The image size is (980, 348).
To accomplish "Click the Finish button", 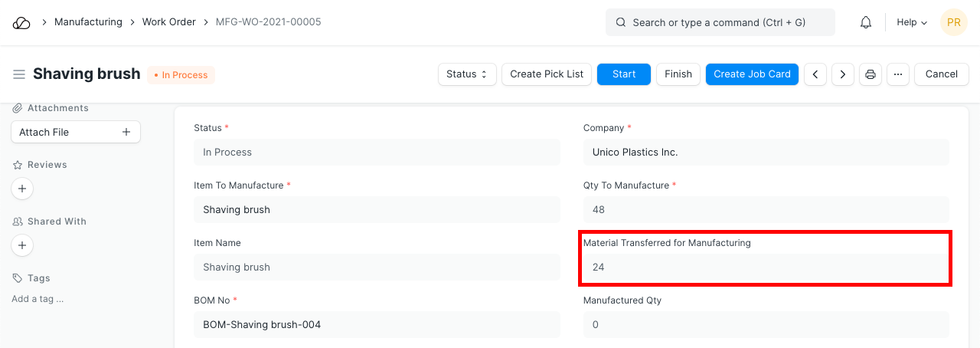I will (x=678, y=74).
